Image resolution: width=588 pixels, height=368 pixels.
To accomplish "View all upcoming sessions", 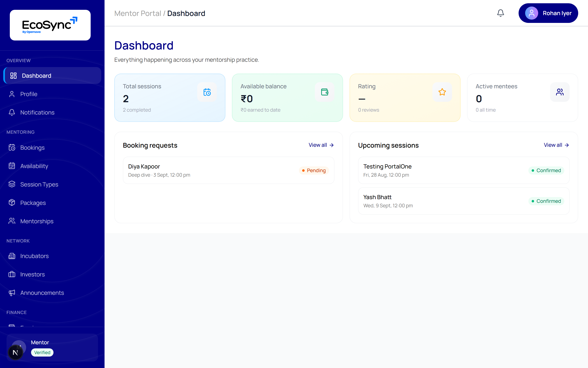I will (x=556, y=145).
